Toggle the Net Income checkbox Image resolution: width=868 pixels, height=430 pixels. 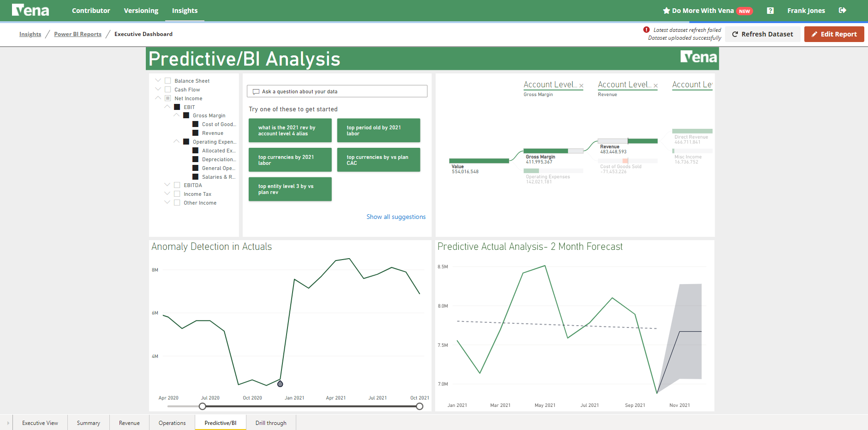click(168, 98)
